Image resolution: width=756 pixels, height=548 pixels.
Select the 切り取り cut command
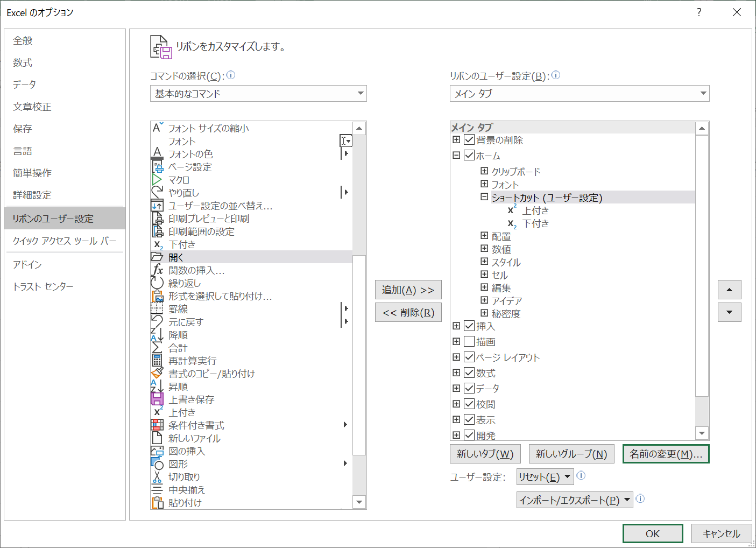[x=187, y=476]
